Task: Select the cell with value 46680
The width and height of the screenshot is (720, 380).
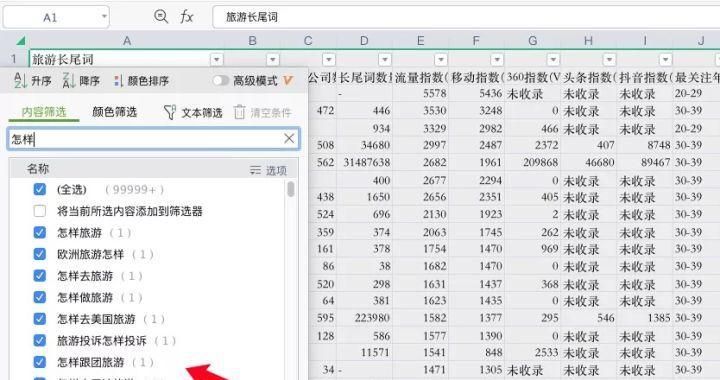Action: tap(589, 162)
